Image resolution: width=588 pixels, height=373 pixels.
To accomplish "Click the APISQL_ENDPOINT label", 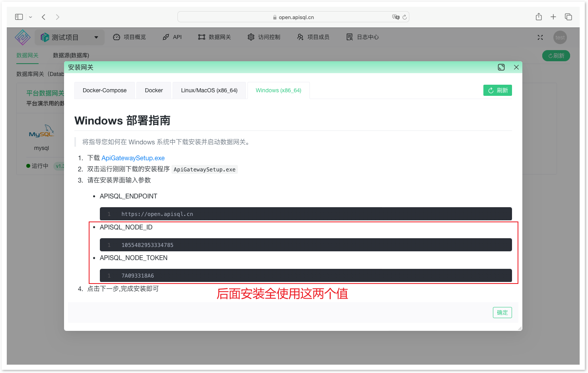I will pyautogui.click(x=129, y=196).
